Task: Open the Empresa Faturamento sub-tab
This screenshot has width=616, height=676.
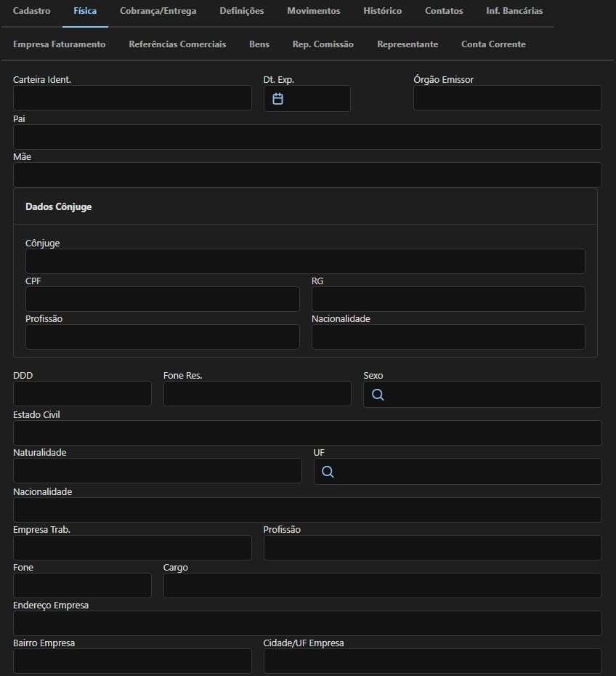Action: click(x=60, y=44)
